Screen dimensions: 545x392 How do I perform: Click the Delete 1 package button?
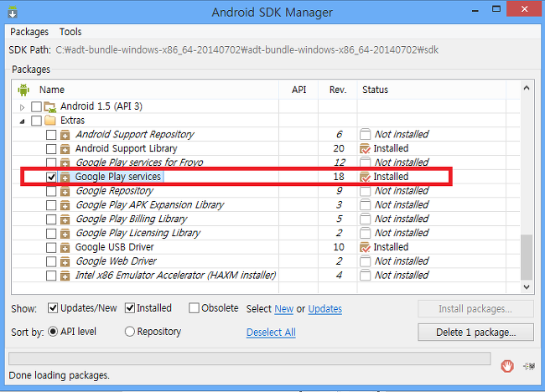tap(475, 333)
